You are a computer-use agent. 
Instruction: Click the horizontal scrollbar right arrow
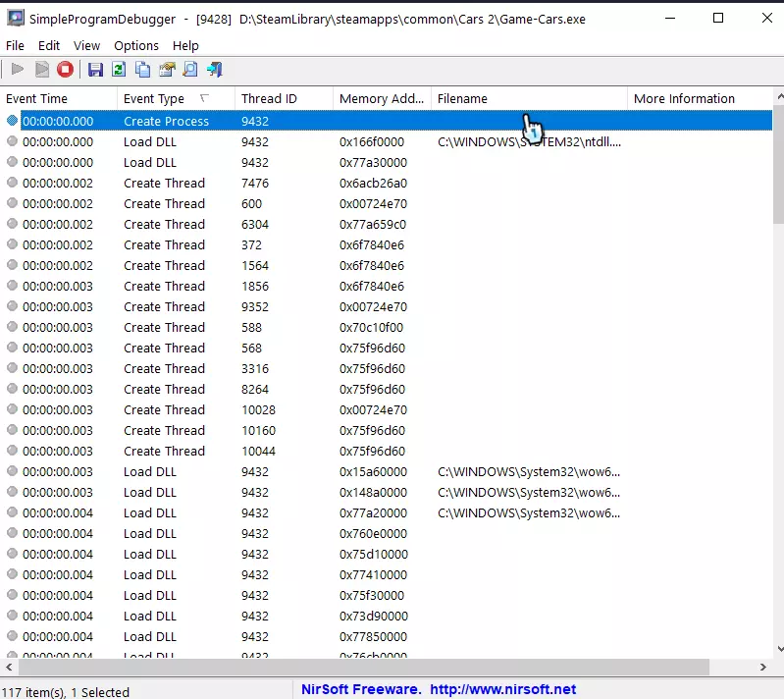pos(763,668)
